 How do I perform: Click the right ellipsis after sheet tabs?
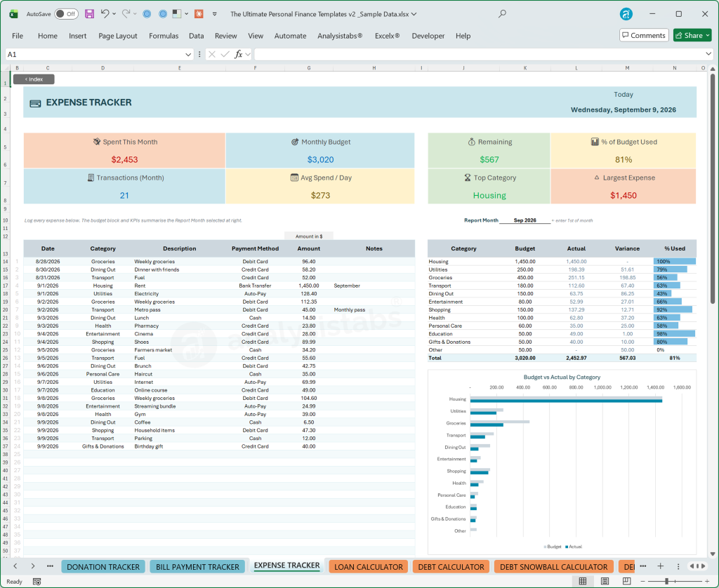pos(643,566)
